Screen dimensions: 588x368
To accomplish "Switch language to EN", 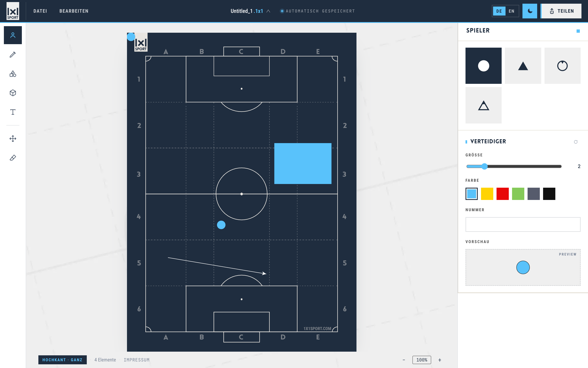I will (511, 11).
